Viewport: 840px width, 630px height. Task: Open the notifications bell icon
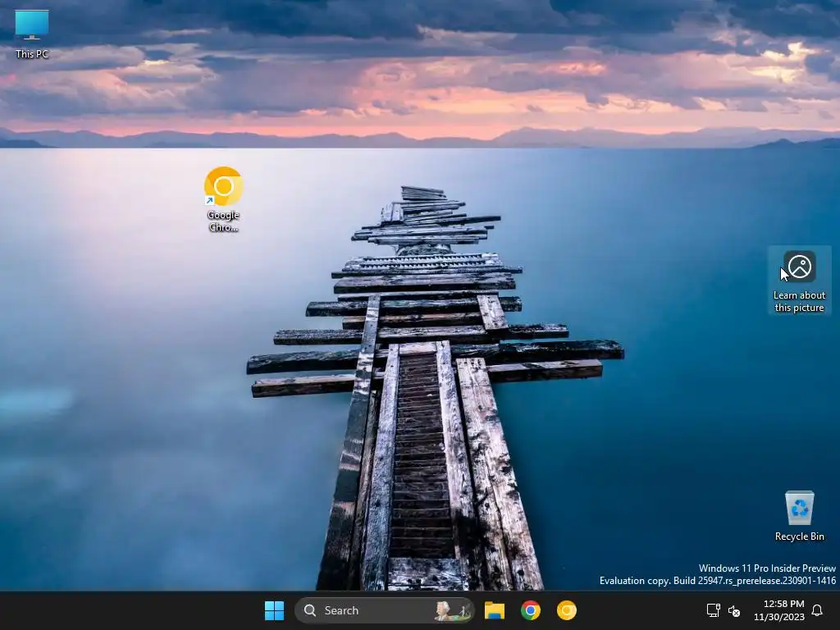click(817, 610)
